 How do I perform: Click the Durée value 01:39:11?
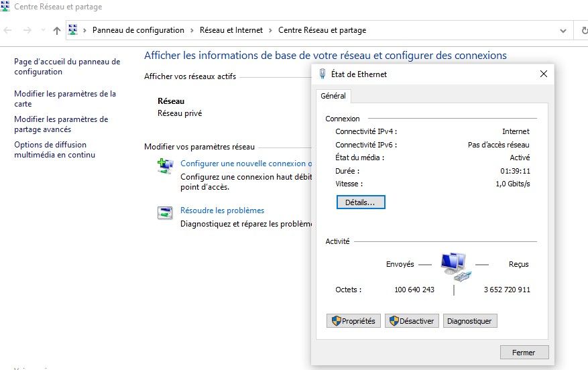coord(515,171)
